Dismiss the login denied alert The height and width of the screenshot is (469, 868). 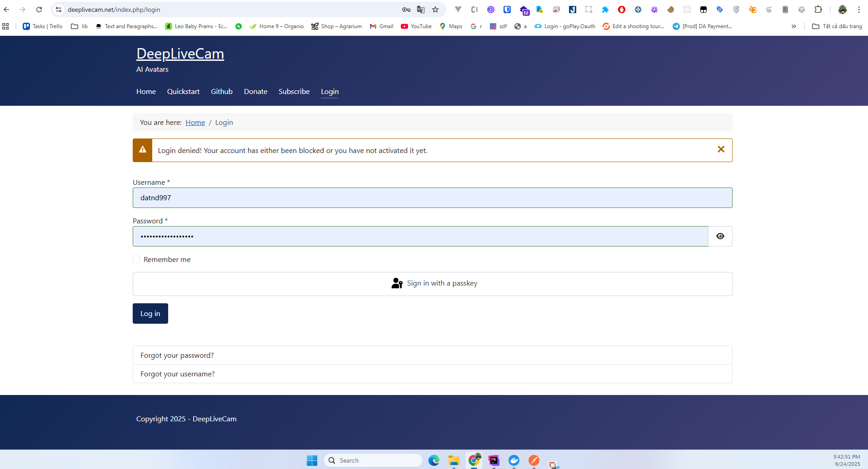tap(721, 149)
